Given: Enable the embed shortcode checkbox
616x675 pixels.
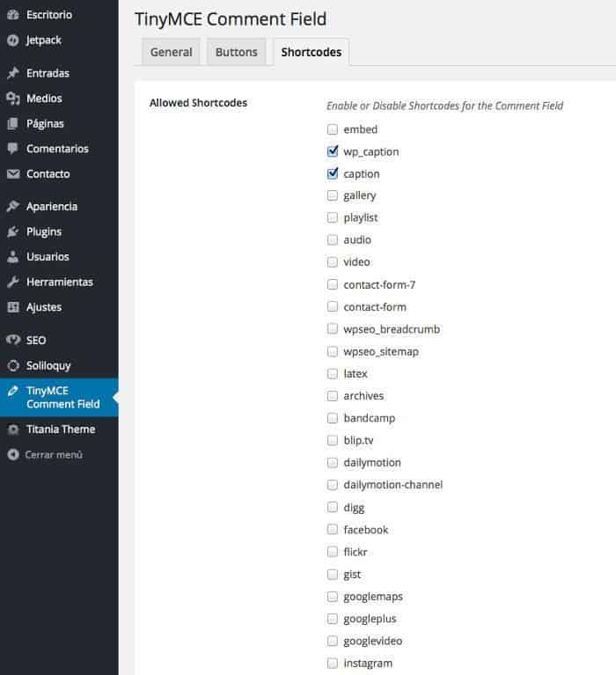Looking at the screenshot, I should click(x=333, y=129).
